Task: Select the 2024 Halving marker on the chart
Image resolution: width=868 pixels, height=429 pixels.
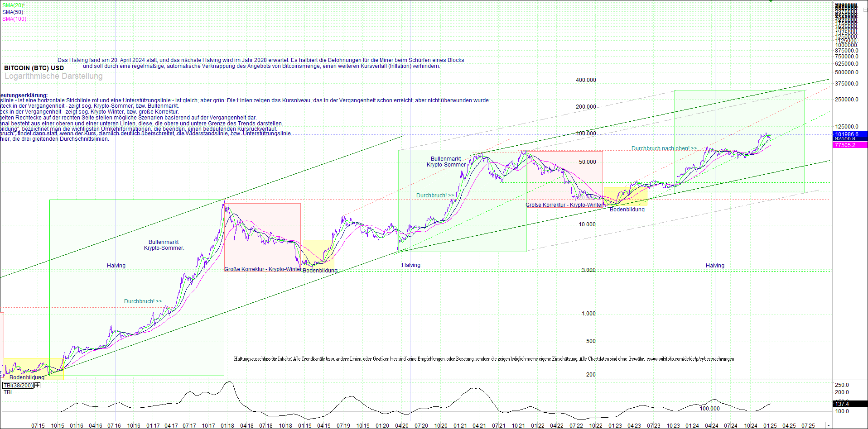Action: [715, 266]
